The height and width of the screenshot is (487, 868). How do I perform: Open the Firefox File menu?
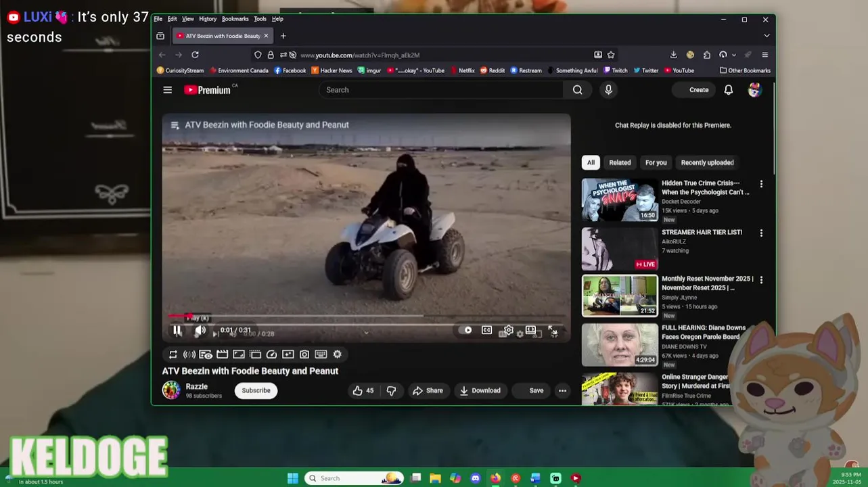(x=158, y=19)
